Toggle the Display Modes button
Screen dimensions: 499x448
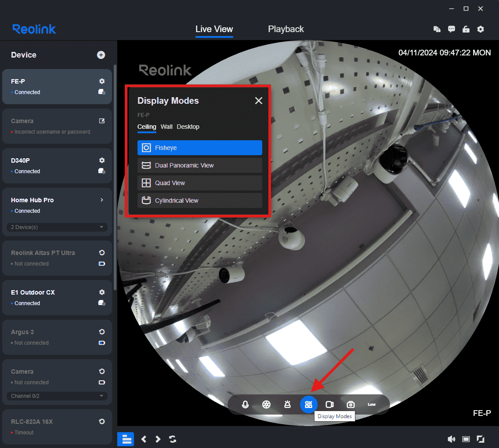pos(309,404)
